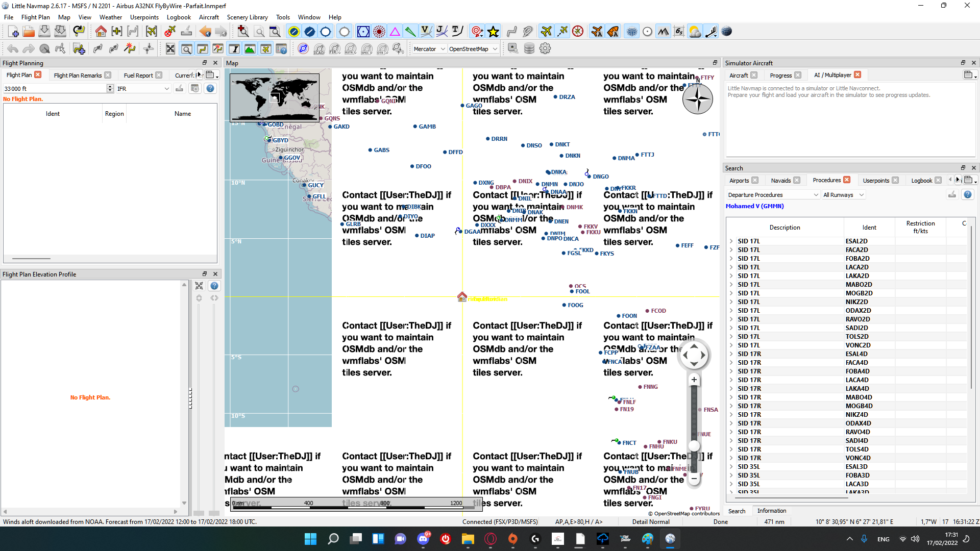This screenshot has height=551, width=980.
Task: Zoom in on map with magnifier-plus icon
Action: (x=243, y=32)
